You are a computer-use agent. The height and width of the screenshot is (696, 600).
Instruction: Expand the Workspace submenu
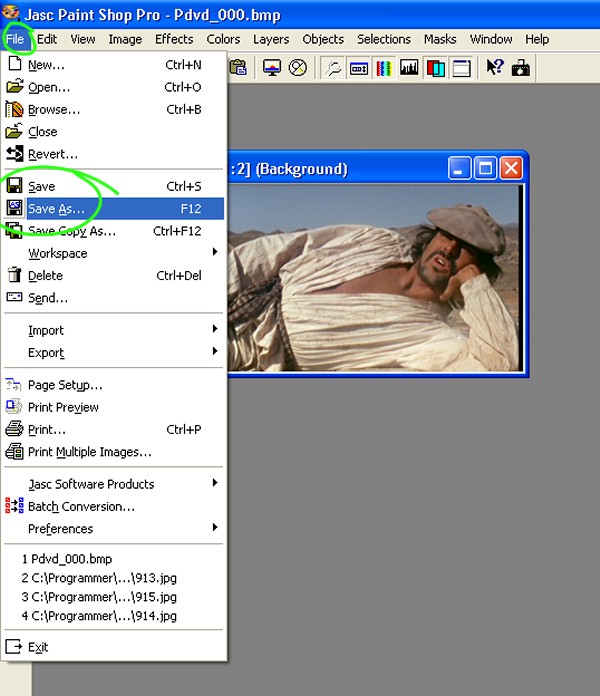click(x=58, y=253)
